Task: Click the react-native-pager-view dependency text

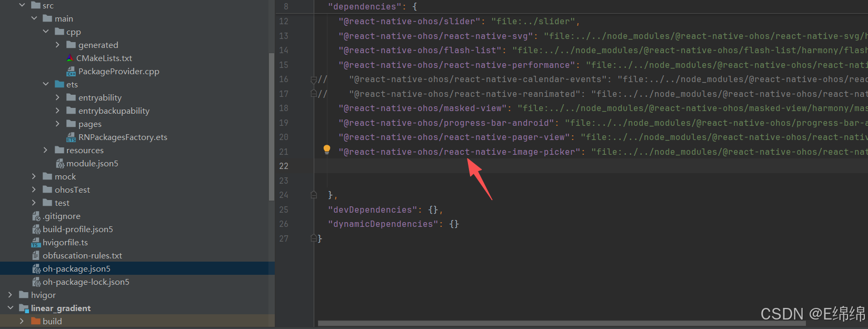Action: pos(454,137)
